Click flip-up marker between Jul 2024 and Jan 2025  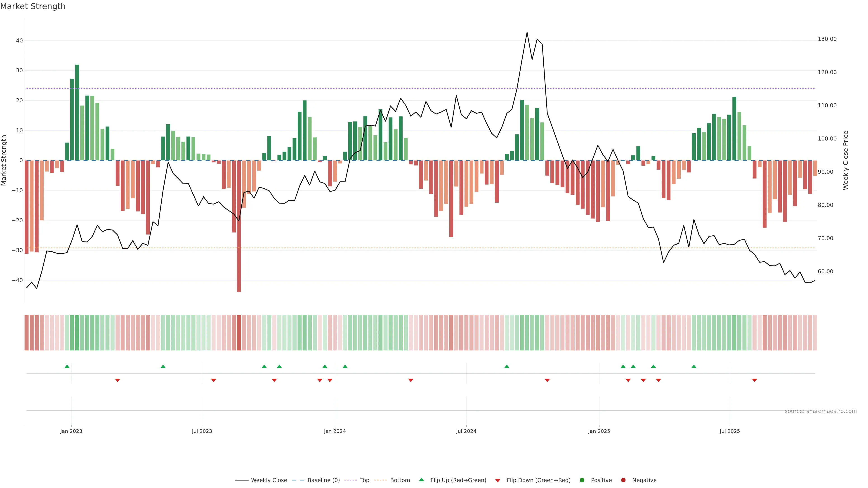[507, 366]
